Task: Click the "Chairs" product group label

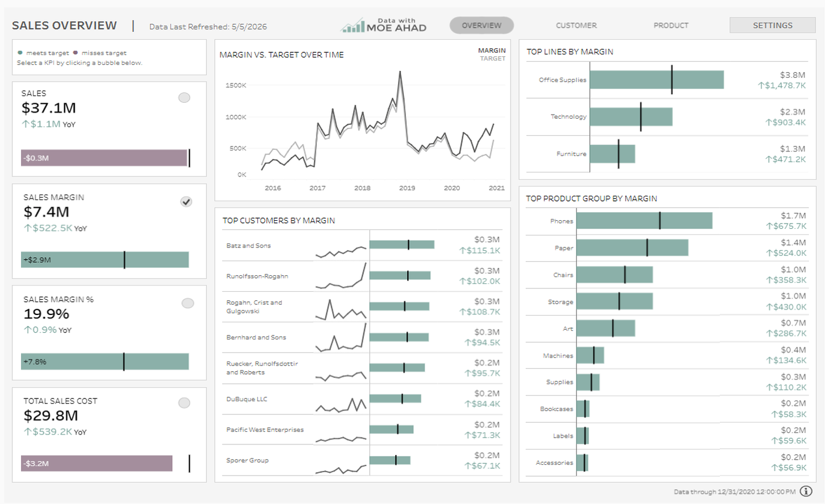Action: [x=563, y=275]
